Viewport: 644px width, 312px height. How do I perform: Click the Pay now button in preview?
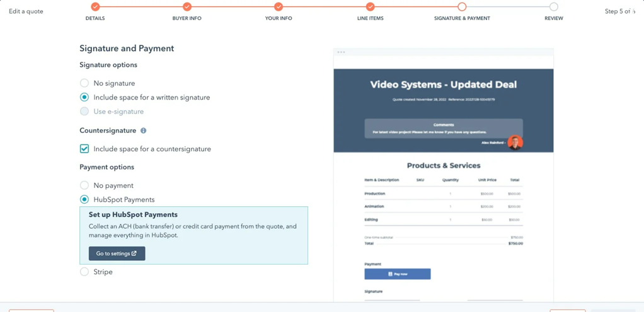[x=397, y=274]
